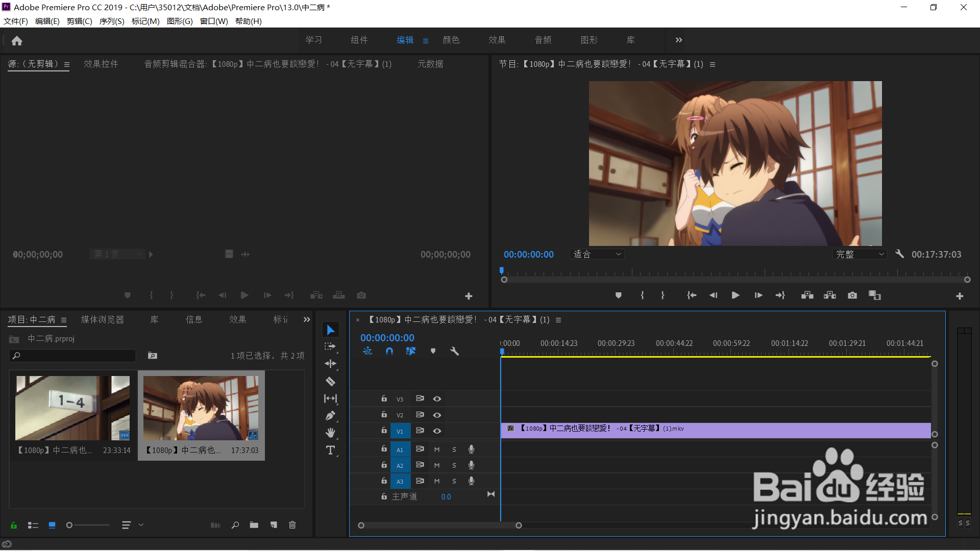
Task: Solo audio track A2
Action: point(454,465)
